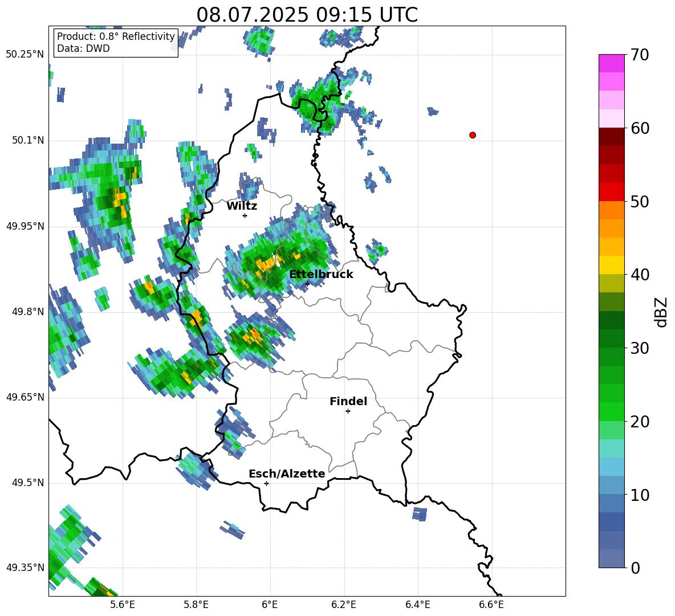675x616 pixels.
Task: Click the 50.1°N latitude label
Action: tap(28, 140)
